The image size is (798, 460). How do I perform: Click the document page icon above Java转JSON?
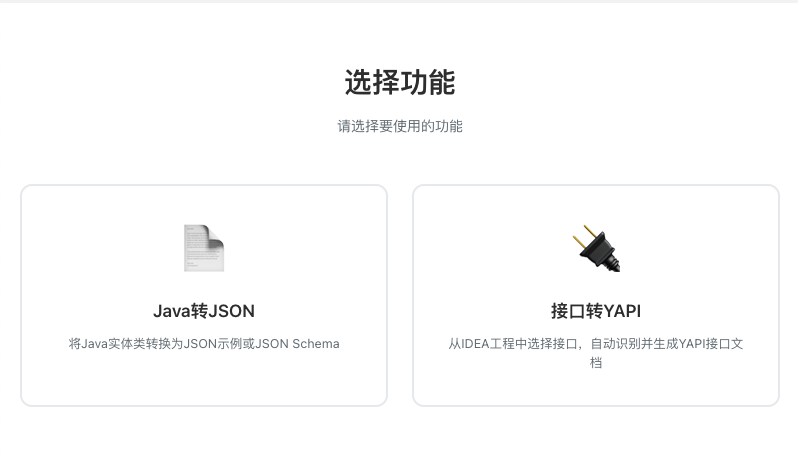(x=204, y=248)
